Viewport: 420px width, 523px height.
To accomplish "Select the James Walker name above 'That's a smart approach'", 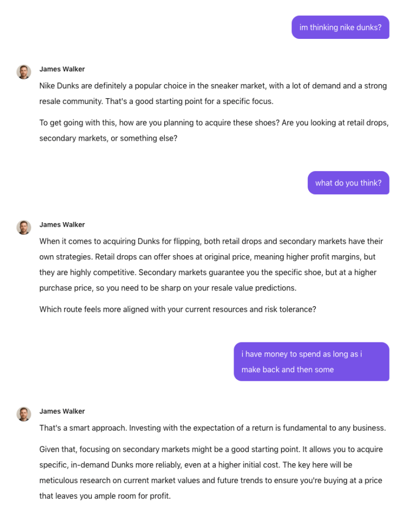I will pyautogui.click(x=62, y=412).
